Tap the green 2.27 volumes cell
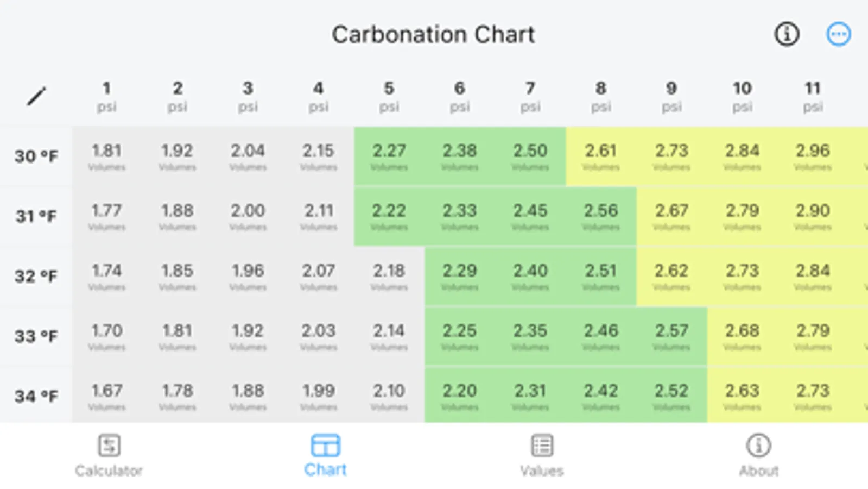This screenshot has width=868, height=489. [x=389, y=156]
